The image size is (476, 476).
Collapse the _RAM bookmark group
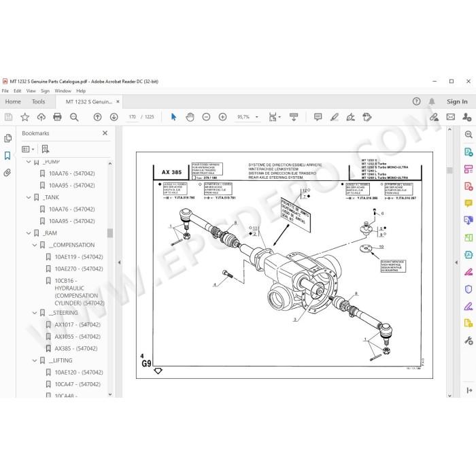click(x=29, y=233)
